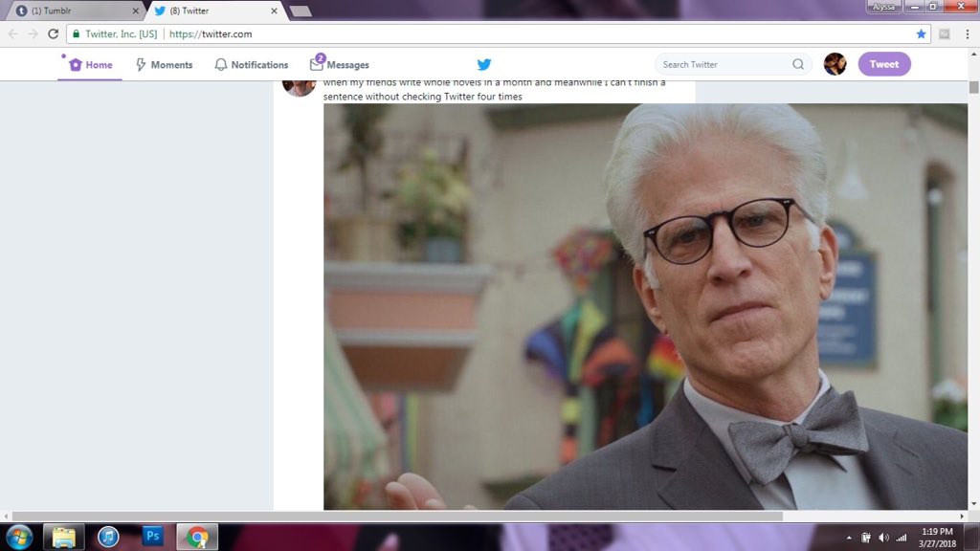Click the horizontal scrollbar left arrow
Viewport: 980px width, 551px height.
point(6,516)
